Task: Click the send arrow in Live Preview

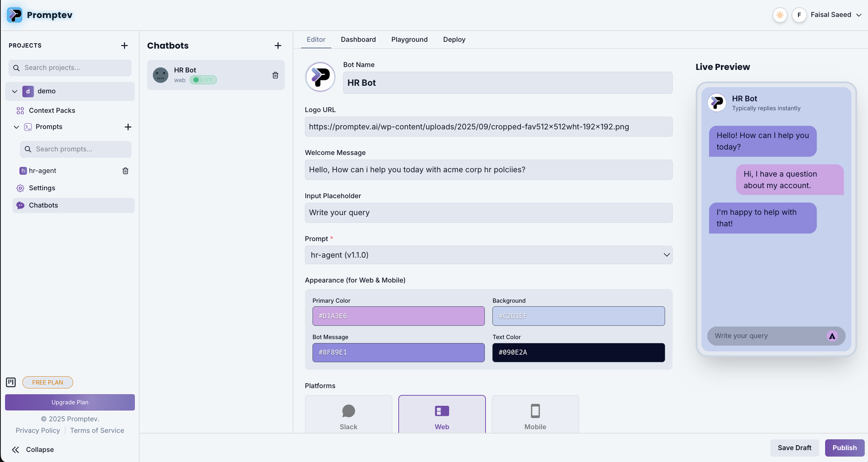Action: (x=832, y=336)
